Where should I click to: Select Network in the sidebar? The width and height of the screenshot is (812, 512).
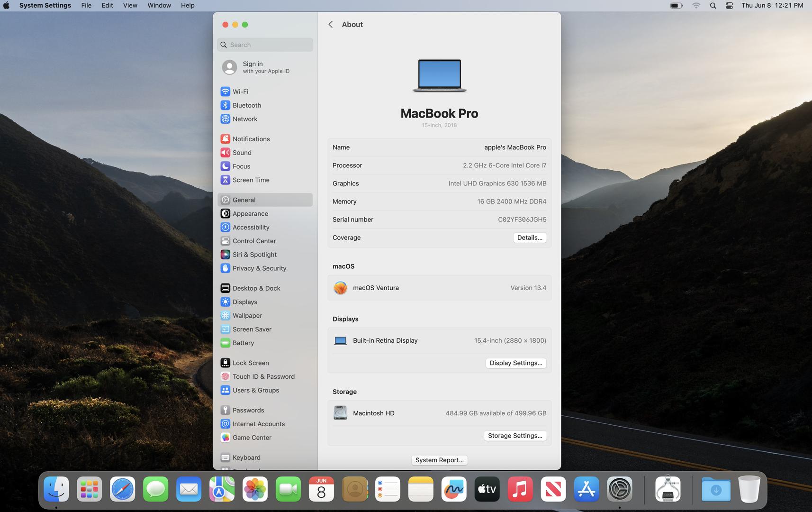pos(265,119)
